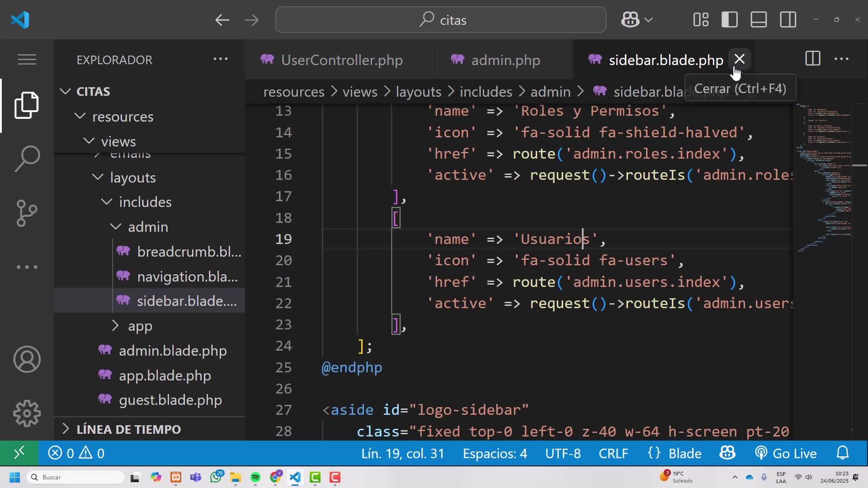Toggle the secondary side bar

(x=788, y=20)
